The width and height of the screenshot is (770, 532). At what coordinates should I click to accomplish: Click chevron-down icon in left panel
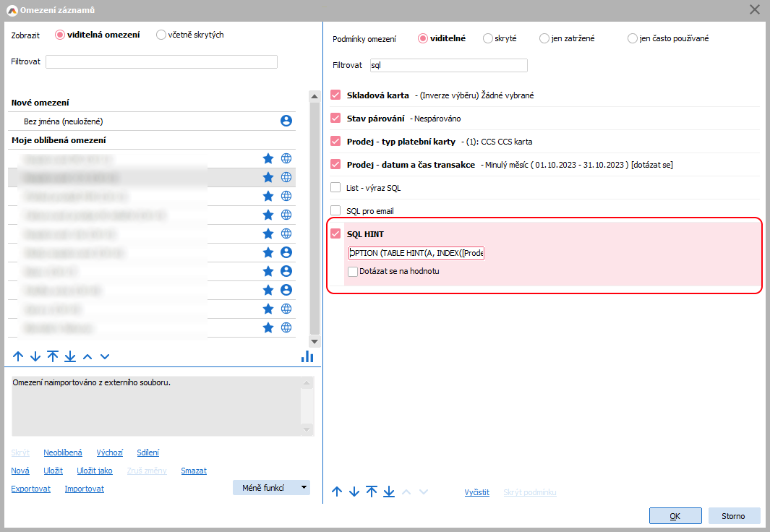(x=105, y=356)
